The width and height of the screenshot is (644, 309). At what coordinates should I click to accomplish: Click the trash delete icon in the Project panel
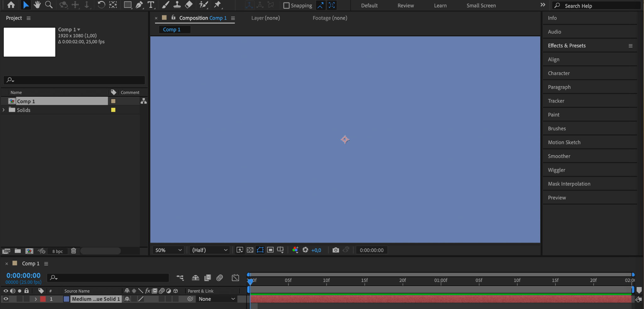[74, 251]
